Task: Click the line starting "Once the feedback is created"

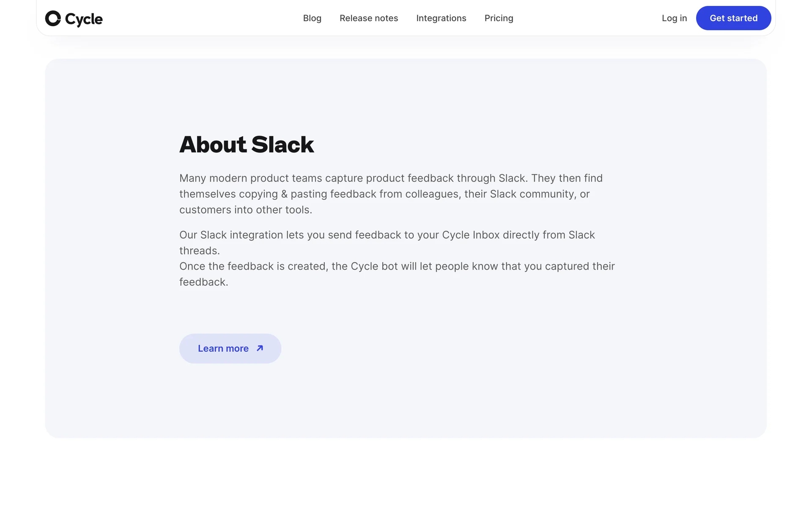Action: click(397, 266)
